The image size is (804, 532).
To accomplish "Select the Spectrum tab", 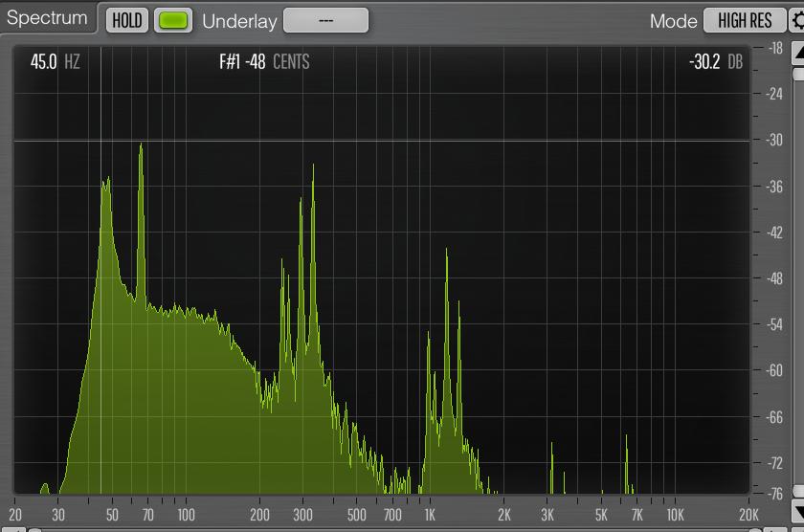I will [x=48, y=18].
